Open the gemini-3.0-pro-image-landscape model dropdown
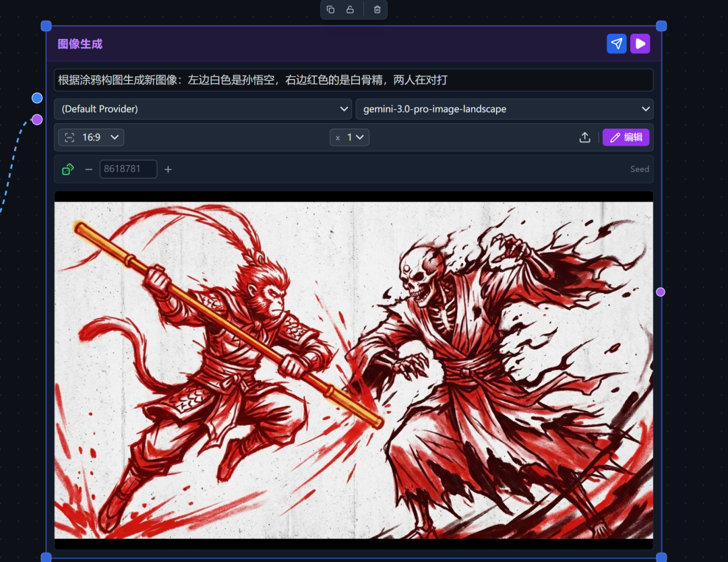 tap(505, 109)
